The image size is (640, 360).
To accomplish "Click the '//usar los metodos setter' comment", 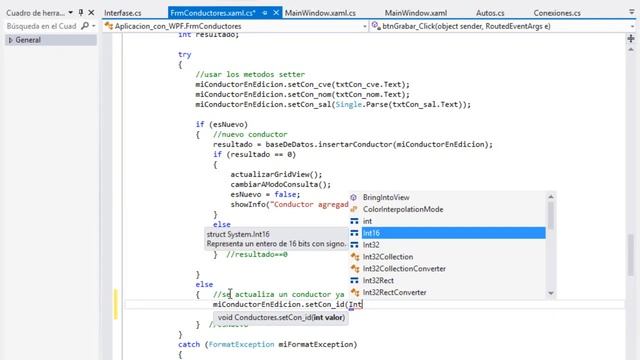I will [x=250, y=74].
